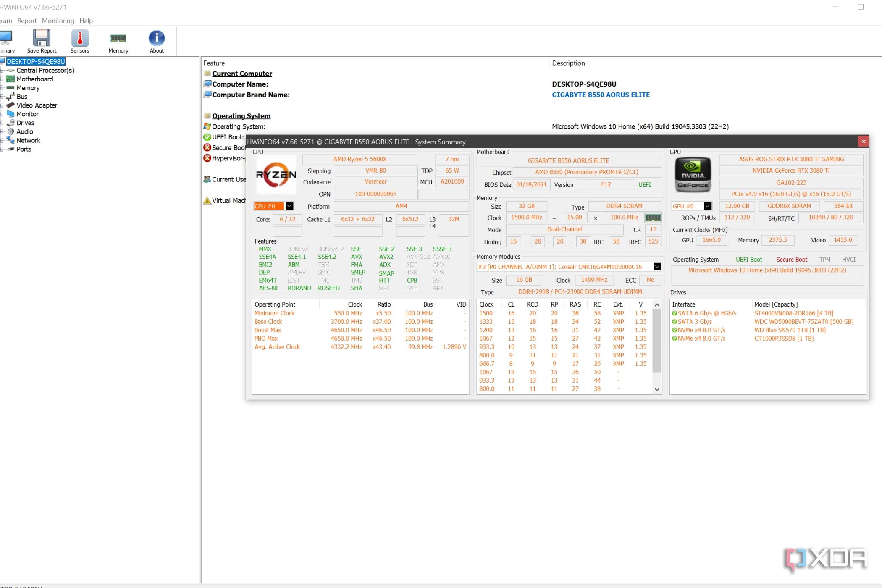The image size is (882, 588).
Task: Open the Report menu
Action: click(x=27, y=21)
